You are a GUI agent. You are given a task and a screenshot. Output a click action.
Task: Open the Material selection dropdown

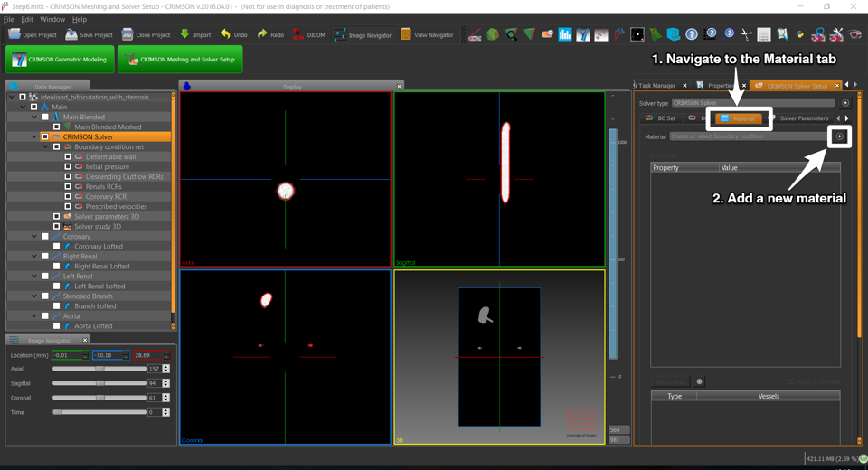748,137
